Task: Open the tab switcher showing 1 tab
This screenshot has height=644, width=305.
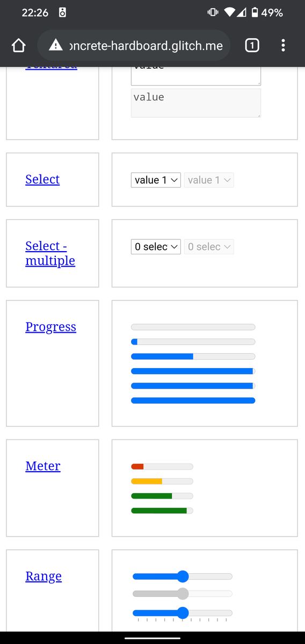Action: tap(252, 46)
